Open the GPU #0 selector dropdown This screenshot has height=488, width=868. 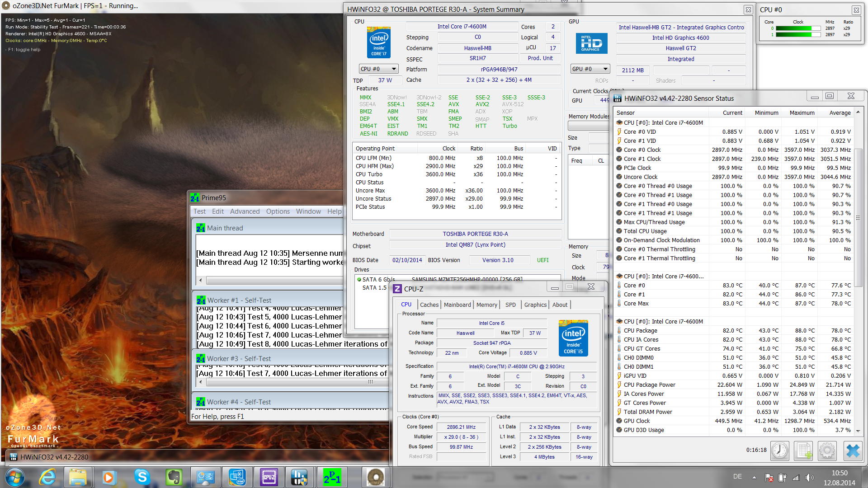click(x=590, y=69)
